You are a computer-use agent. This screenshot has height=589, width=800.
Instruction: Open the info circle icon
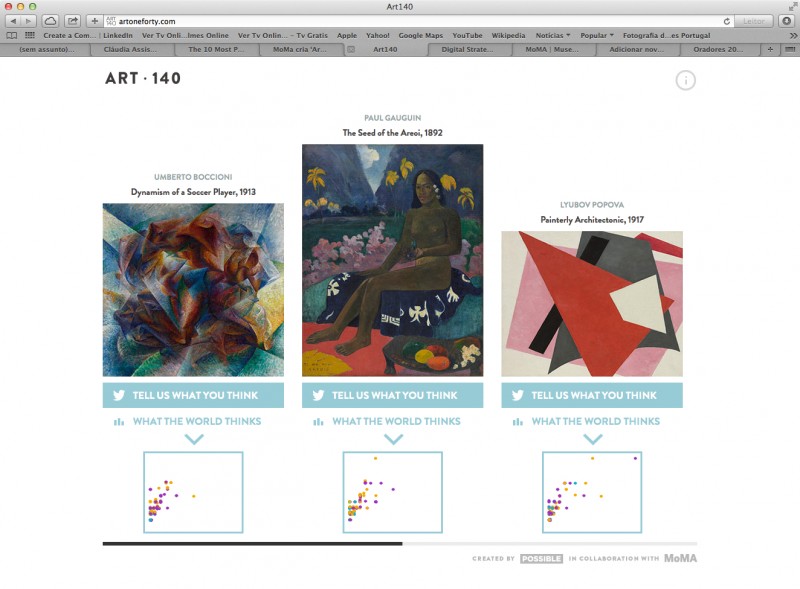[685, 80]
